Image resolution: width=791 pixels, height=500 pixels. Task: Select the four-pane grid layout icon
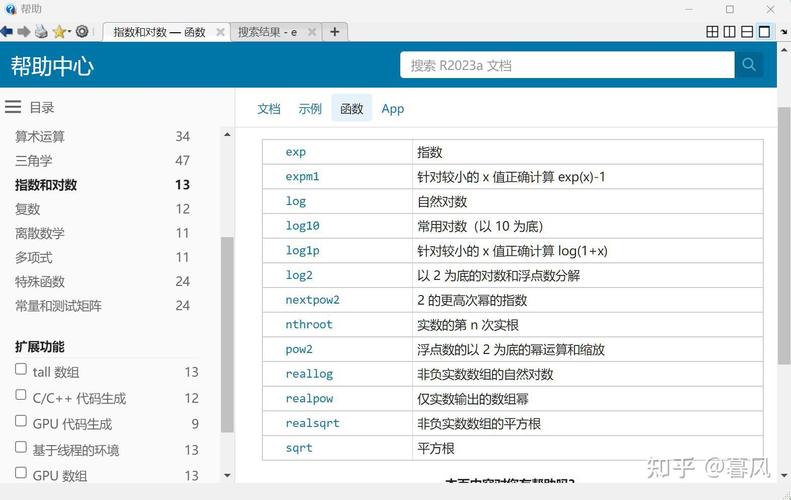tap(712, 32)
